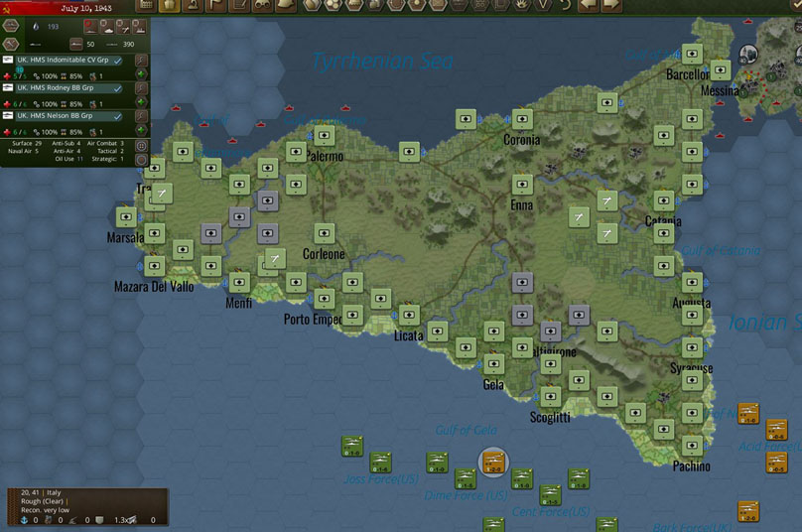Click the curved undo arrow icon
The width and height of the screenshot is (802, 532).
pyautogui.click(x=565, y=5)
